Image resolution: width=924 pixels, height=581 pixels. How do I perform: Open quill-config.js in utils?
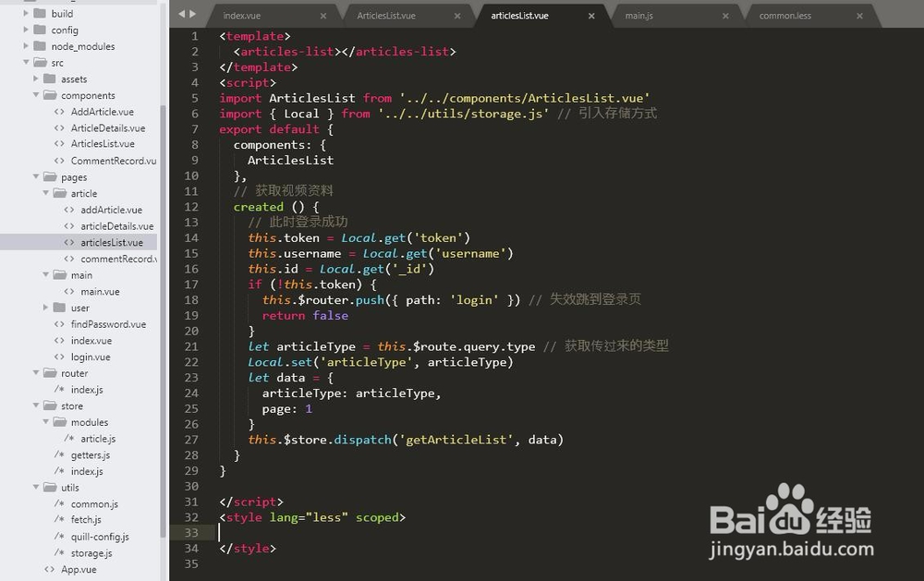[x=100, y=537]
